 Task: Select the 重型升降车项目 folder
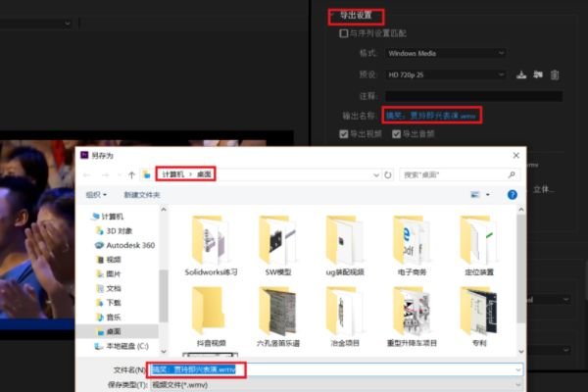click(x=412, y=317)
